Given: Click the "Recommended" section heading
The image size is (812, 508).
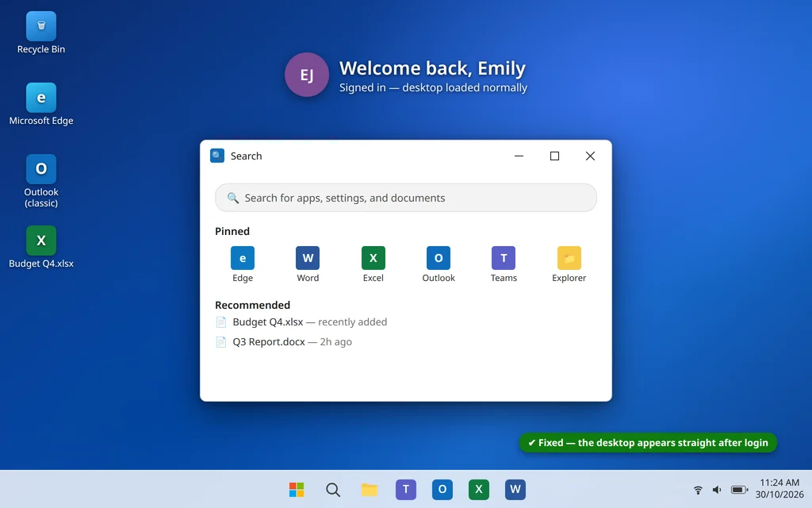Looking at the screenshot, I should click(252, 305).
